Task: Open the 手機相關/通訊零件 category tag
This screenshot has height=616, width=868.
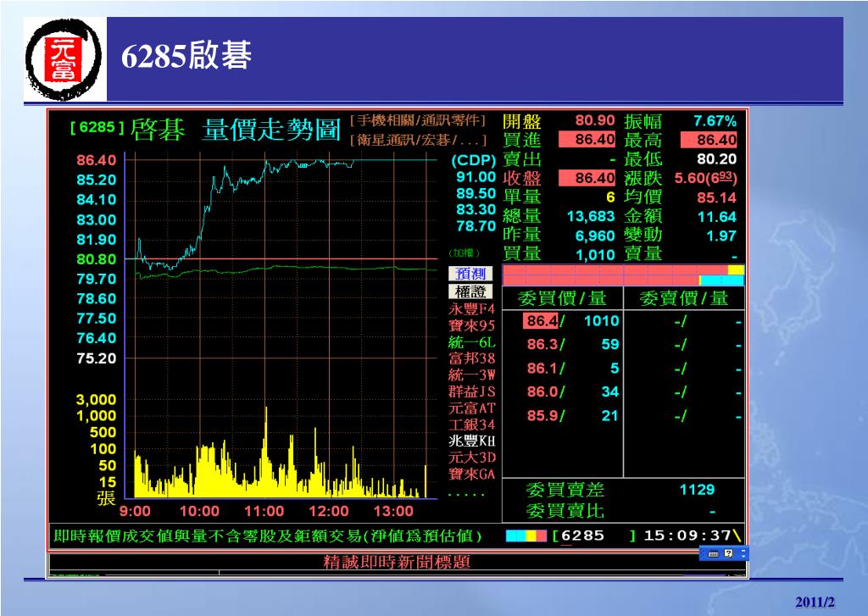Action: click(418, 120)
